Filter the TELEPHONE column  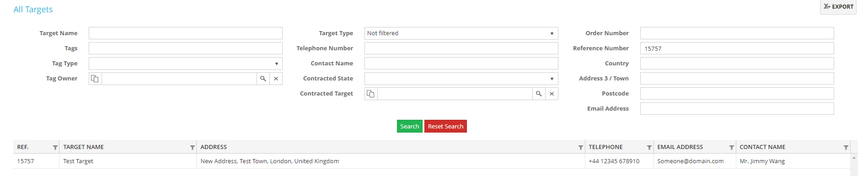[x=649, y=147]
